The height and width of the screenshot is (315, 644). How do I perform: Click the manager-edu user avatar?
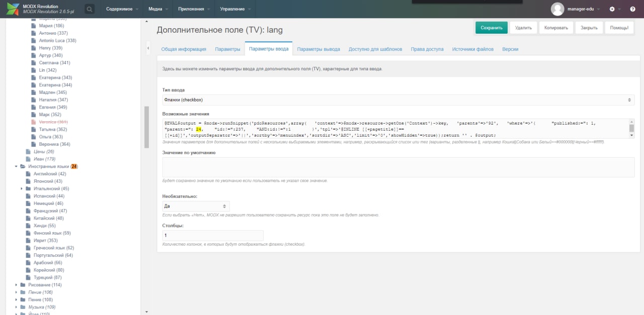coord(557,9)
